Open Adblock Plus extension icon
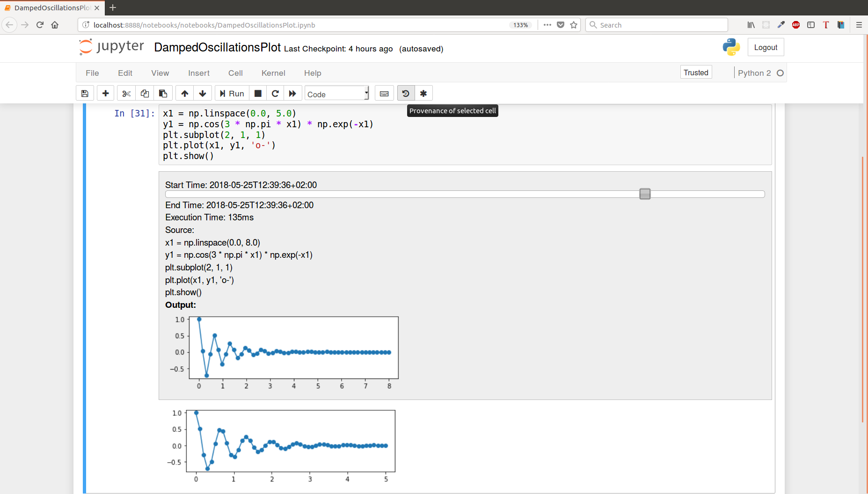 click(x=796, y=25)
